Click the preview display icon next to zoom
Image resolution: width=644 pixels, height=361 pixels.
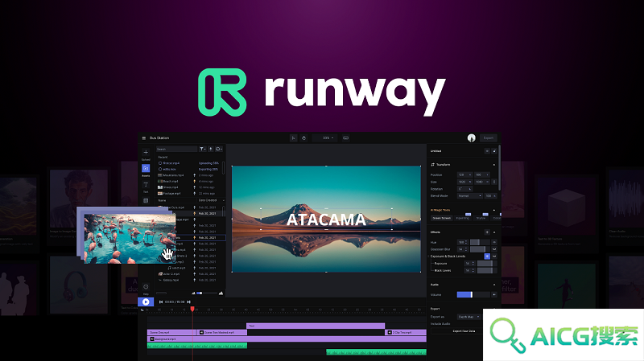point(346,137)
